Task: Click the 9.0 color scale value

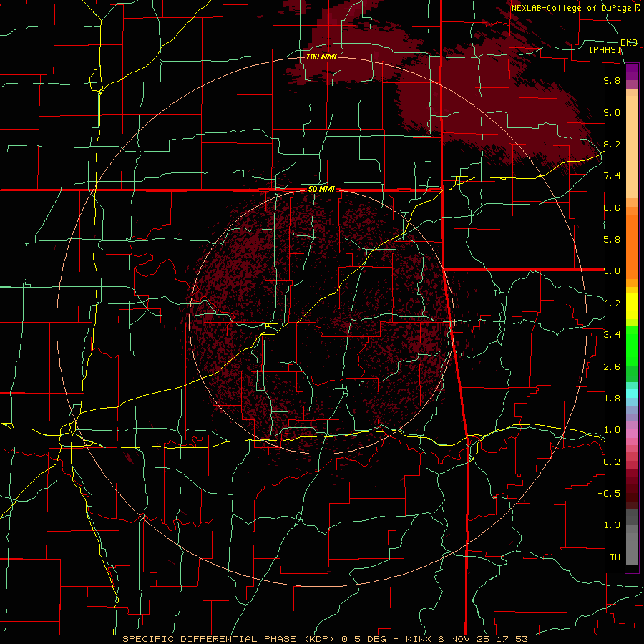Action: click(612, 112)
